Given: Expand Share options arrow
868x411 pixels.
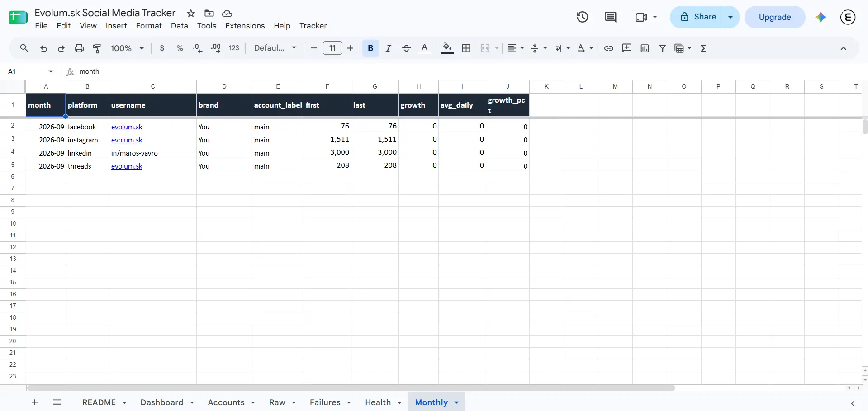Looking at the screenshot, I should pyautogui.click(x=730, y=17).
